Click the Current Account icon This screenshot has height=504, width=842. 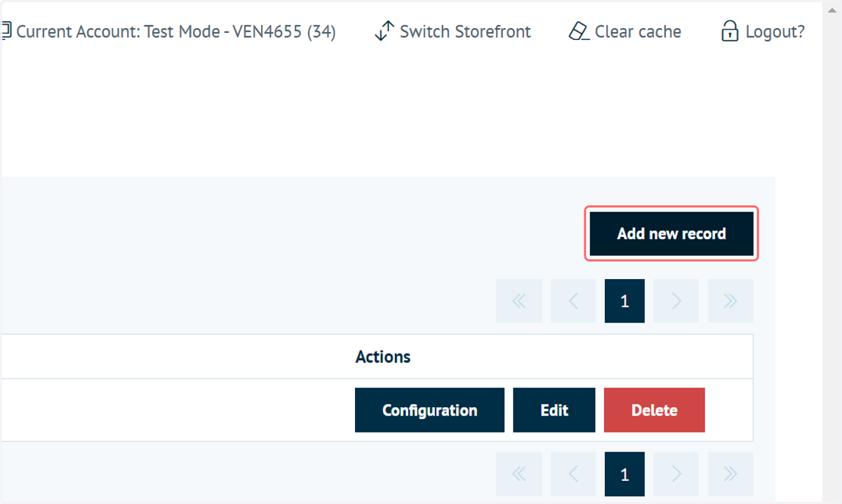(6, 32)
